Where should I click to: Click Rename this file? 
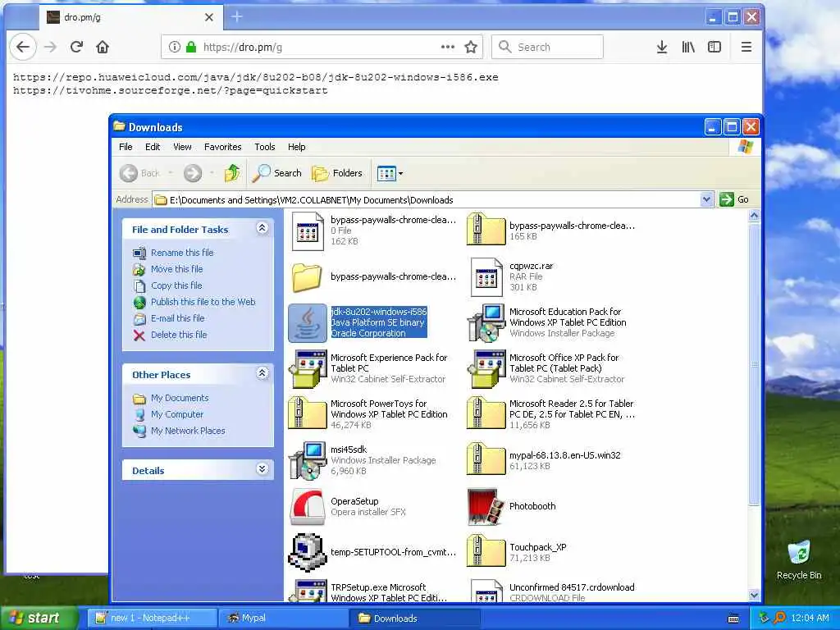click(x=182, y=253)
